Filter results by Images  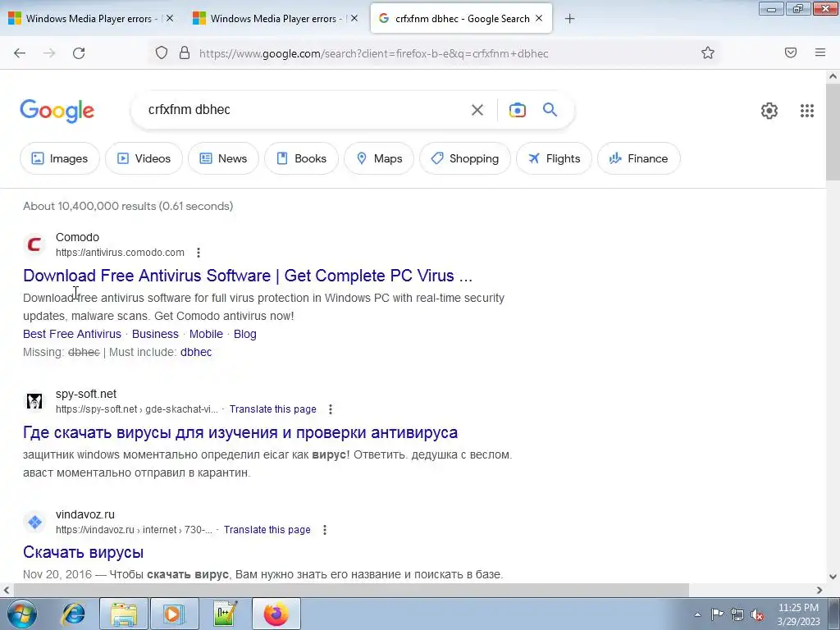coord(59,158)
